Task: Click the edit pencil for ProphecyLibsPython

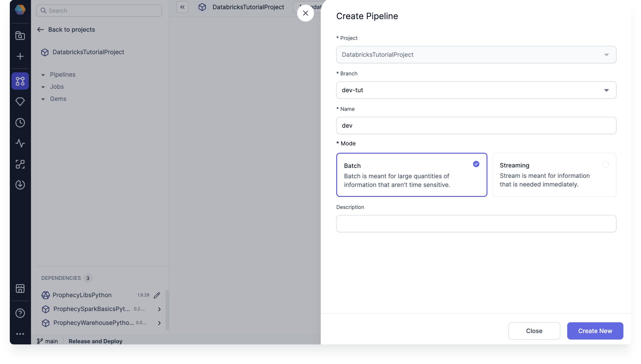Action: click(157, 295)
